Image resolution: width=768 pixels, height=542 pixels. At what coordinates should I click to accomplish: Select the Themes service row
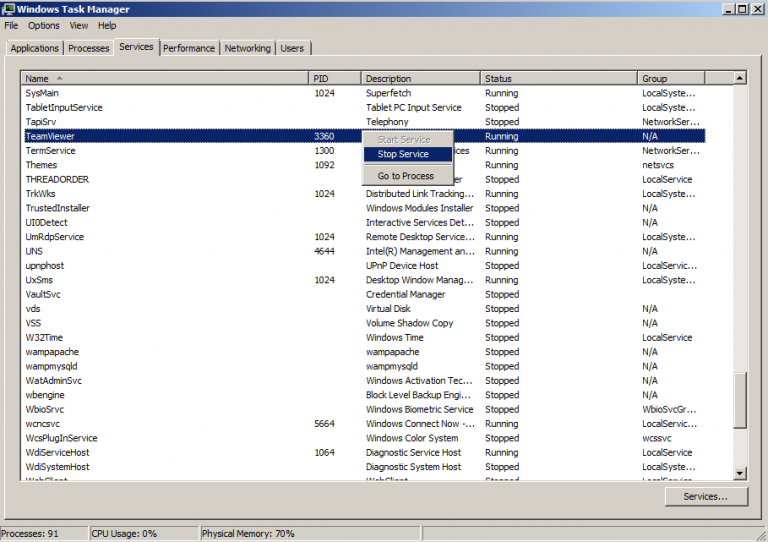(x=365, y=165)
